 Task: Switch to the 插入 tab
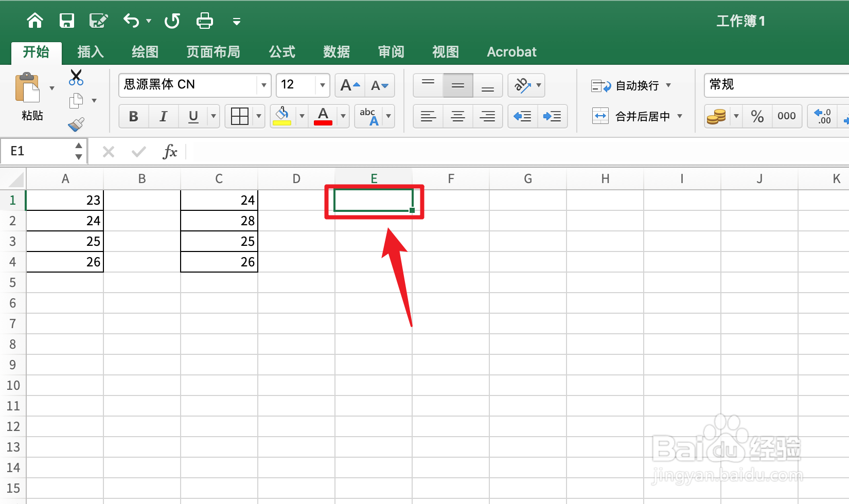91,52
